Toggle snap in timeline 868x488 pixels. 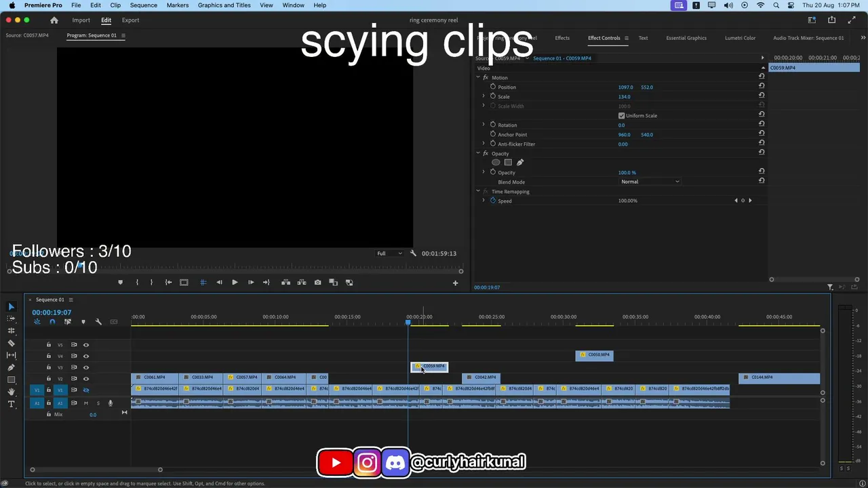click(x=52, y=322)
